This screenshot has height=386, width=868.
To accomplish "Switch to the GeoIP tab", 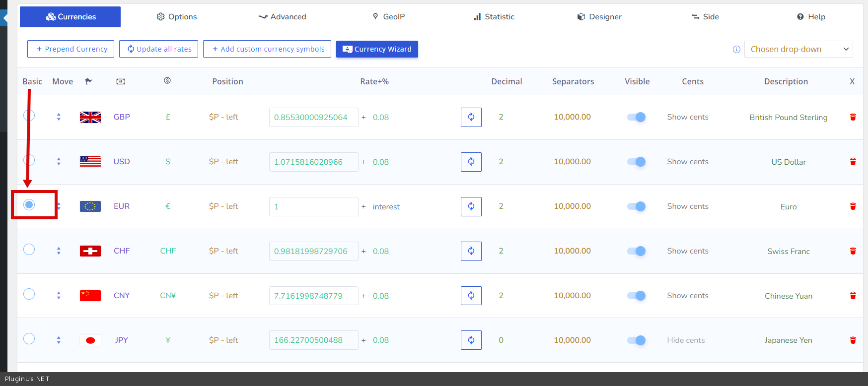I will coord(389,17).
